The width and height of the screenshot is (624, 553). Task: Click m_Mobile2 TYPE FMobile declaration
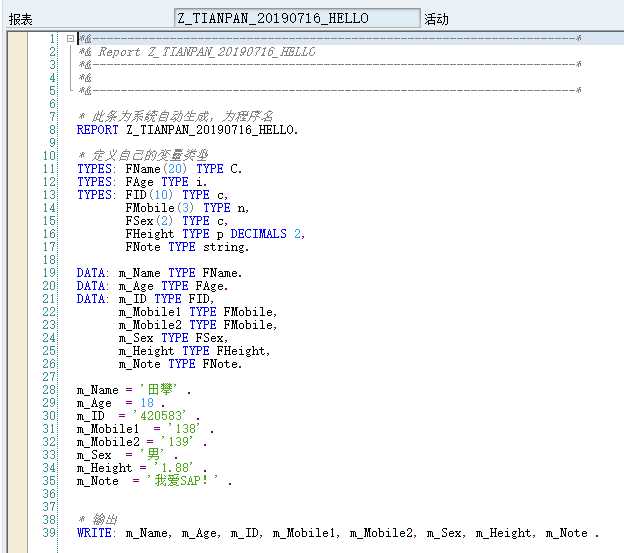[x=198, y=325]
